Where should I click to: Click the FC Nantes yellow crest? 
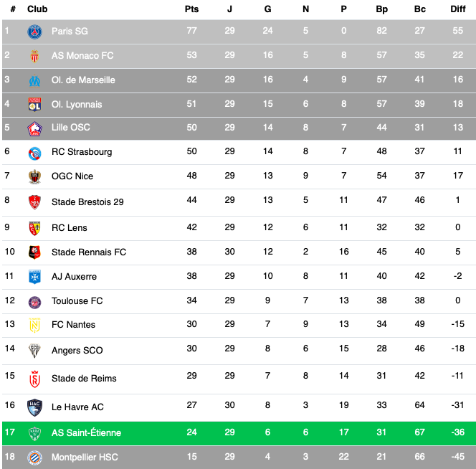point(34,325)
